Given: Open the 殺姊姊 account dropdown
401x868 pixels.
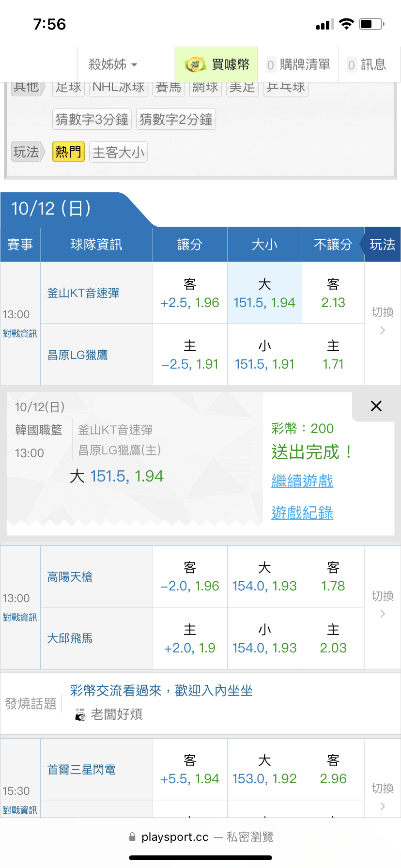Looking at the screenshot, I should click(113, 64).
